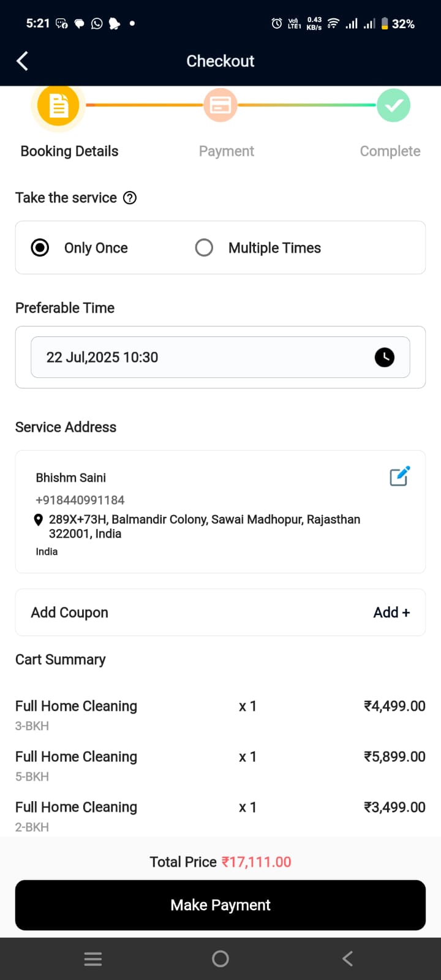Tap the location pin next to address
Image resolution: width=441 pixels, height=980 pixels.
coord(38,520)
